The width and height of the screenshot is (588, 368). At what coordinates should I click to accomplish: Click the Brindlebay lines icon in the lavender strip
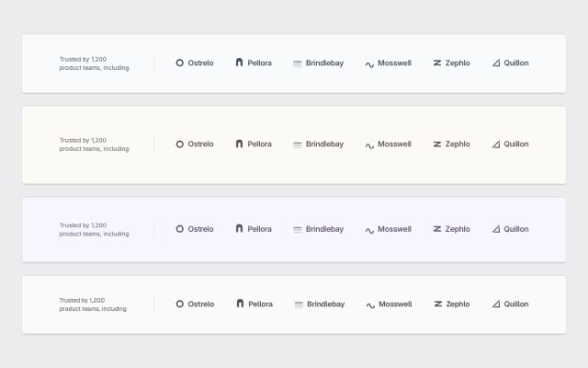click(298, 229)
